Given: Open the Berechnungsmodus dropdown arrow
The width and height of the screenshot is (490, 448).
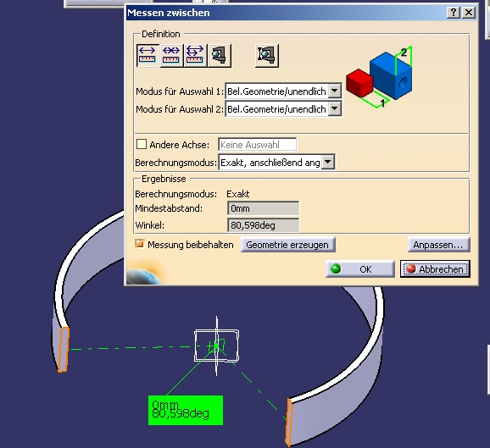Looking at the screenshot, I should (x=328, y=162).
